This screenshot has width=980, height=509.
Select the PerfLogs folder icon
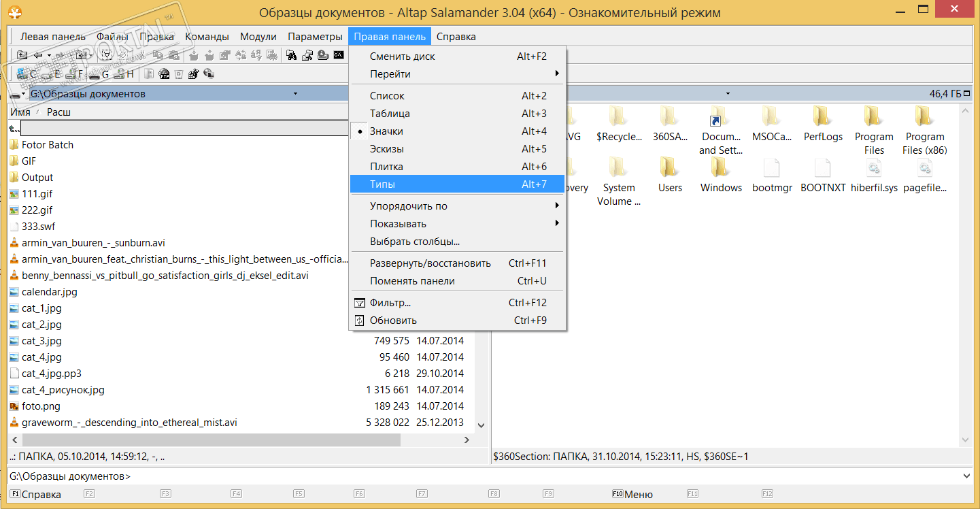pos(823,116)
